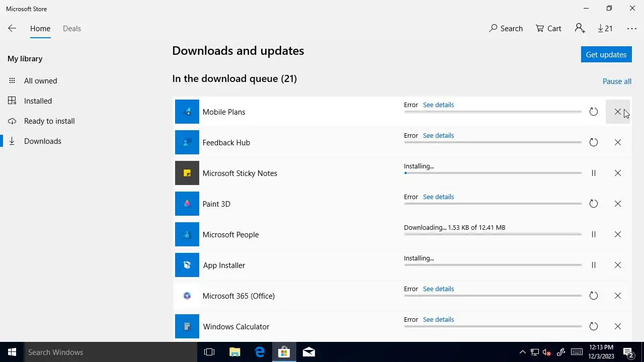This screenshot has height=362, width=644.
Task: Open the downloads indicator showing 21
Action: [605, 29]
